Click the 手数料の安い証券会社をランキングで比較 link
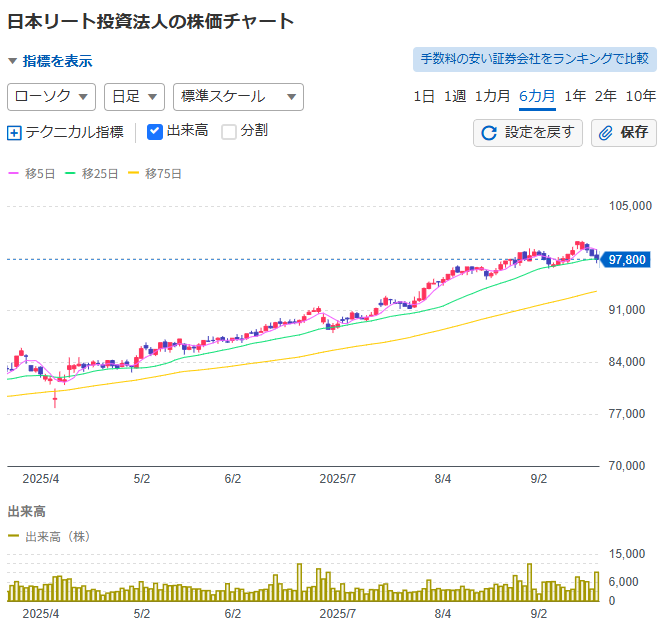The width and height of the screenshot is (668, 625). [535, 59]
